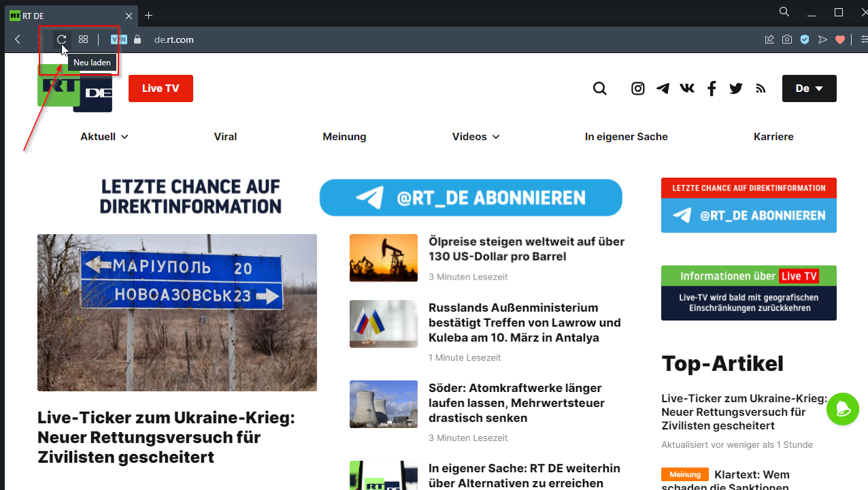This screenshot has height=490, width=868.
Task: Expand the Videos menu
Action: click(475, 137)
